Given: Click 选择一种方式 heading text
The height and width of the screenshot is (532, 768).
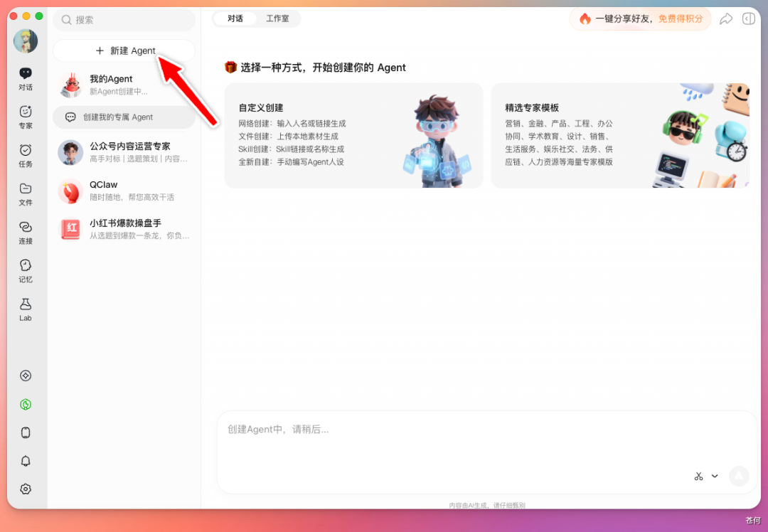Looking at the screenshot, I should (x=323, y=68).
